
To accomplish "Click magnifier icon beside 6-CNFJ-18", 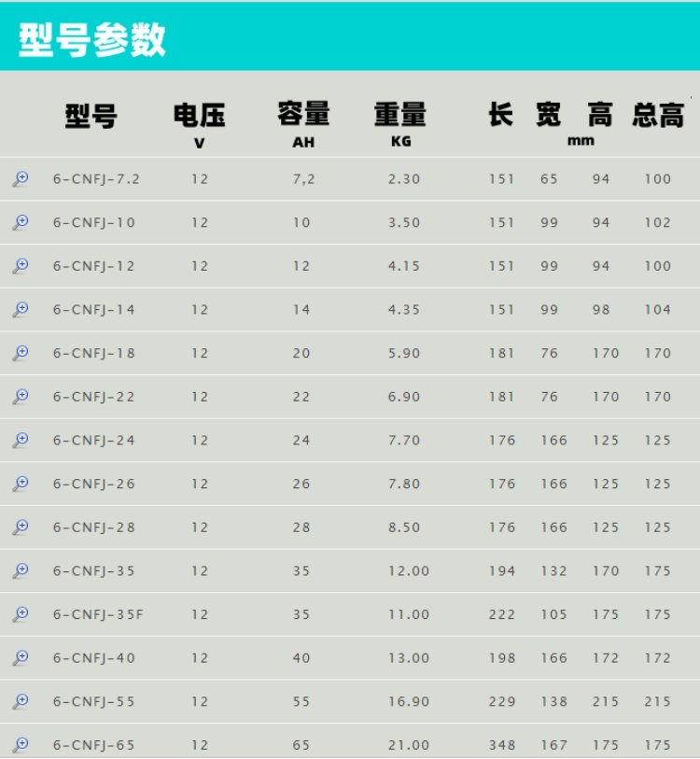I will tap(21, 353).
